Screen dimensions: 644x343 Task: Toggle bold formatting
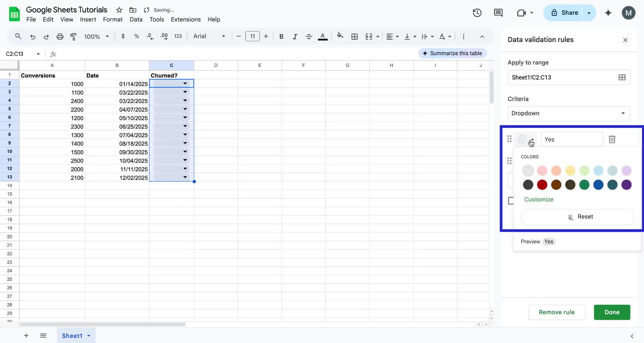coord(281,37)
